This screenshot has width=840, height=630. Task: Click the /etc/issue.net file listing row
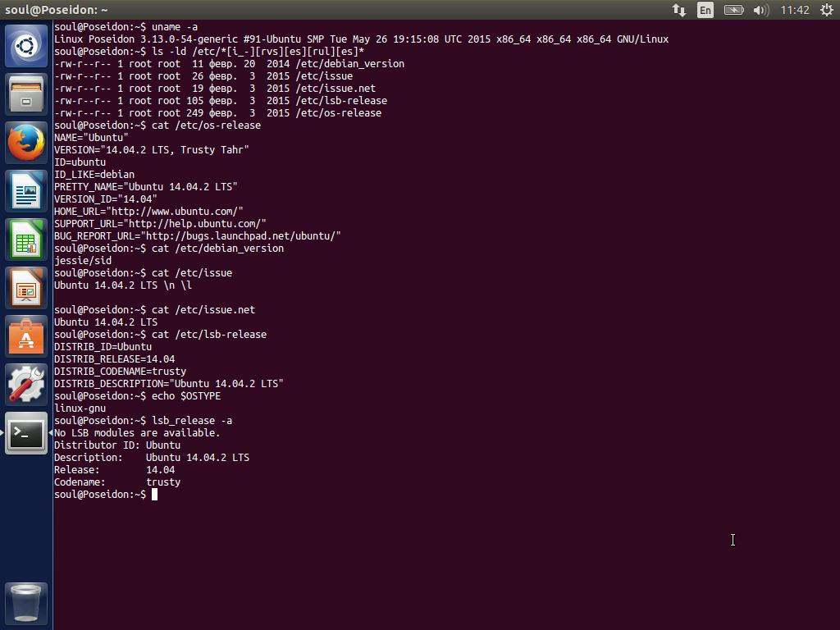click(215, 89)
